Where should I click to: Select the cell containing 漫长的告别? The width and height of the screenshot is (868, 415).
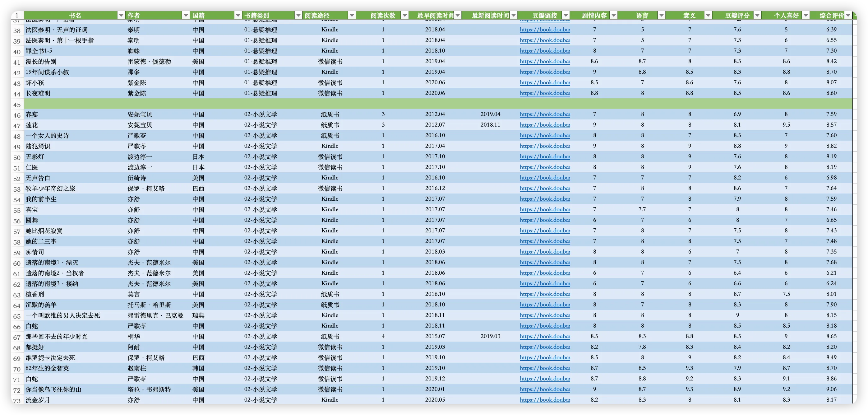pos(41,62)
